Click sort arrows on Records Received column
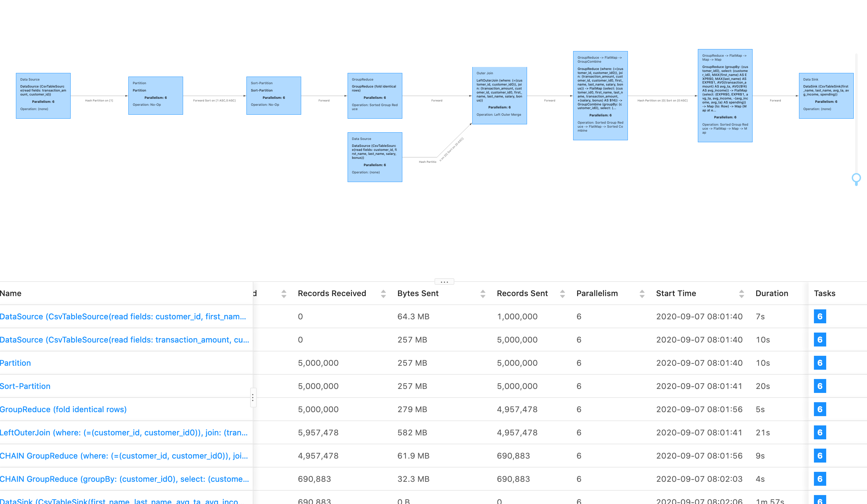 [x=383, y=293]
